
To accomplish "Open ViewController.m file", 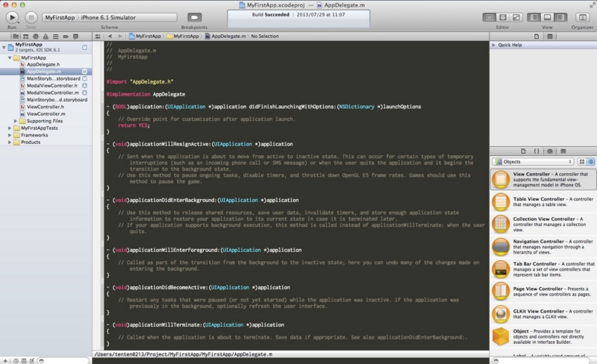I will [46, 114].
